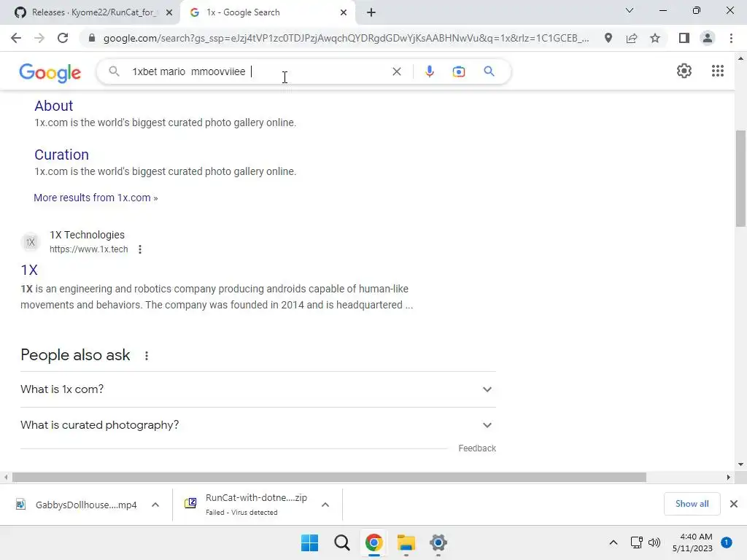The image size is (747, 560).
Task: Open Chrome tab search dropdown
Action: 630,10
